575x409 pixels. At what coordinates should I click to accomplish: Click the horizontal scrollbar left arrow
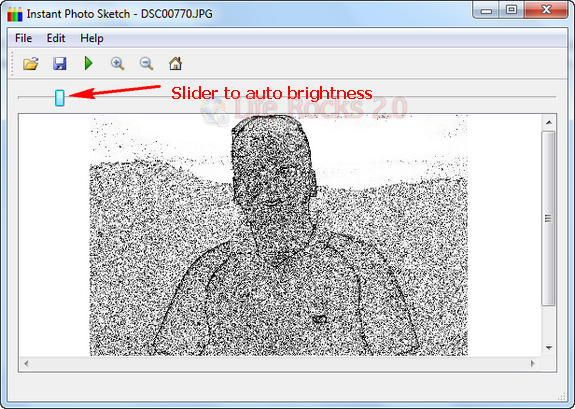[x=26, y=364]
